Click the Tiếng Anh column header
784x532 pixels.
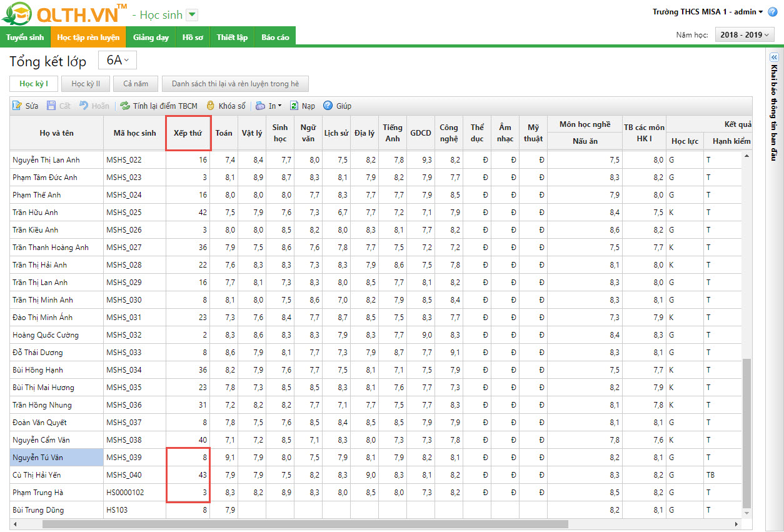coord(393,133)
